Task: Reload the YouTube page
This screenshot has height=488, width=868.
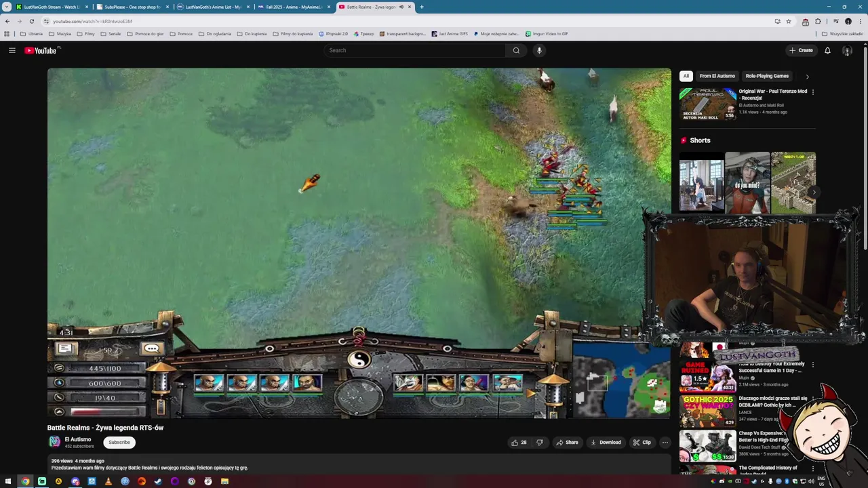Action: point(31,21)
